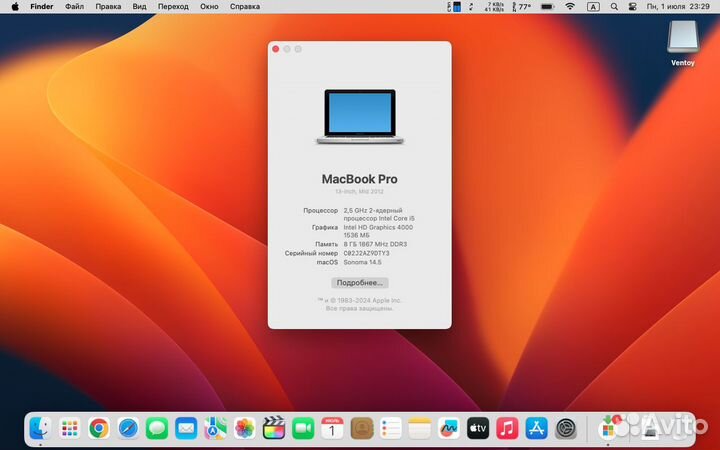Open Control Center in menu bar
Viewport: 720px width, 450px height.
click(x=632, y=6)
